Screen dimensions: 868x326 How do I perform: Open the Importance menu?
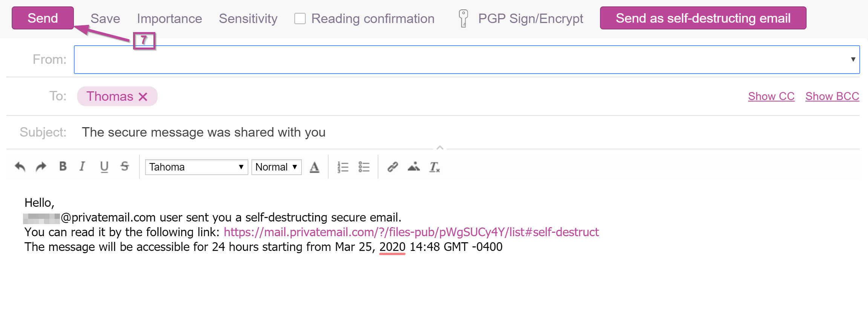coord(169,18)
